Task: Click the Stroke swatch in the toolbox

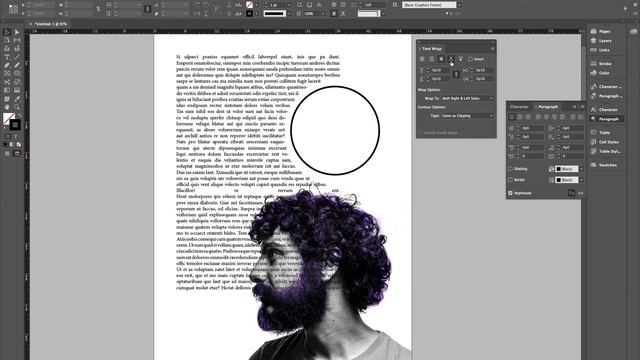Action: [x=15, y=124]
